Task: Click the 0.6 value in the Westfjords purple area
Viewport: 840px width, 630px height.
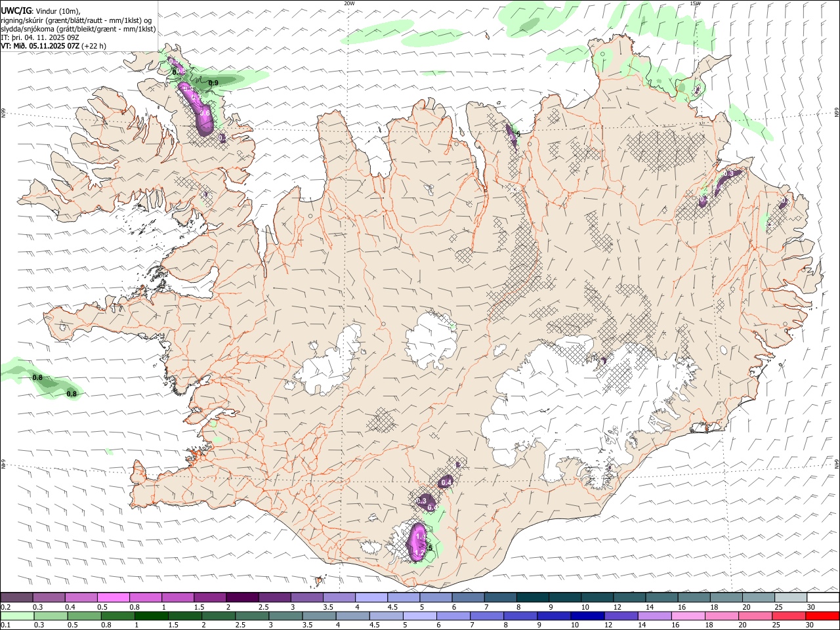Action: click(x=205, y=113)
